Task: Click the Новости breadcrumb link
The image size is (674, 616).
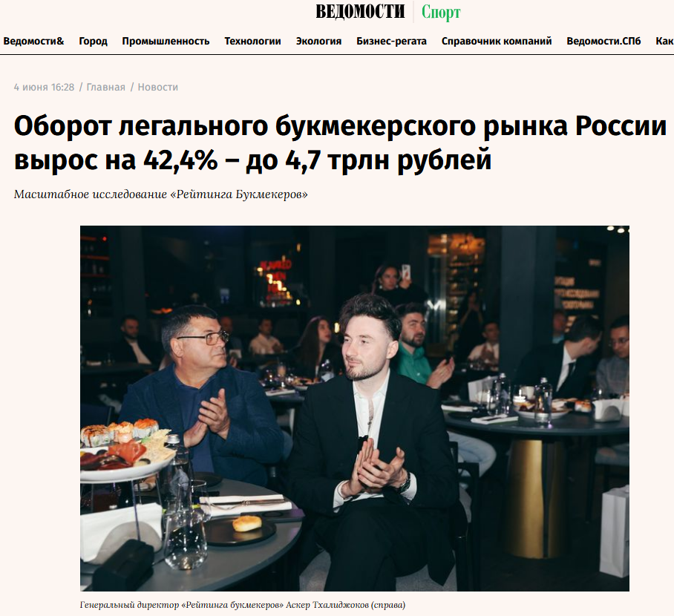Action: [x=158, y=88]
